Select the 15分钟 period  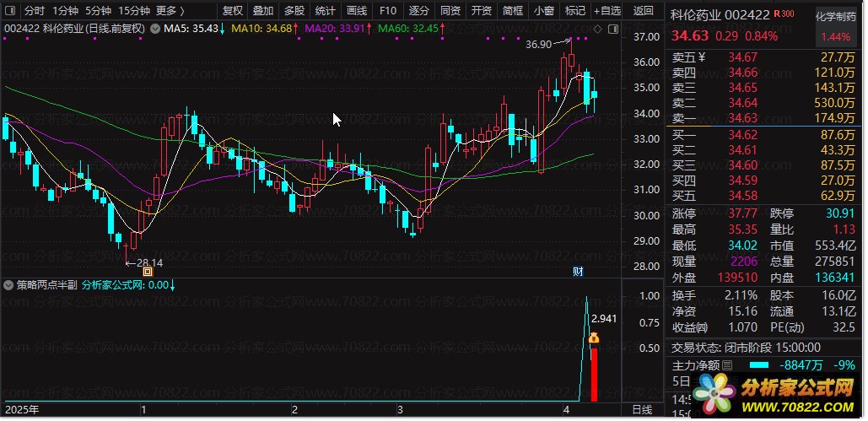pos(134,10)
